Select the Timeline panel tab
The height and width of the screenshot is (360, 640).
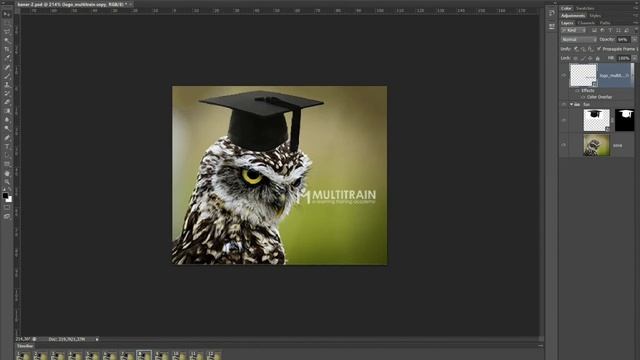25,346
